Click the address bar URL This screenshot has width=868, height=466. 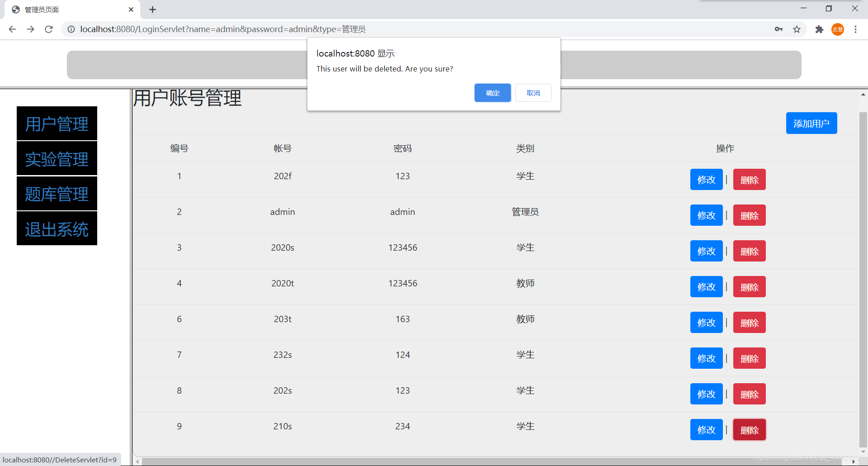coord(223,29)
